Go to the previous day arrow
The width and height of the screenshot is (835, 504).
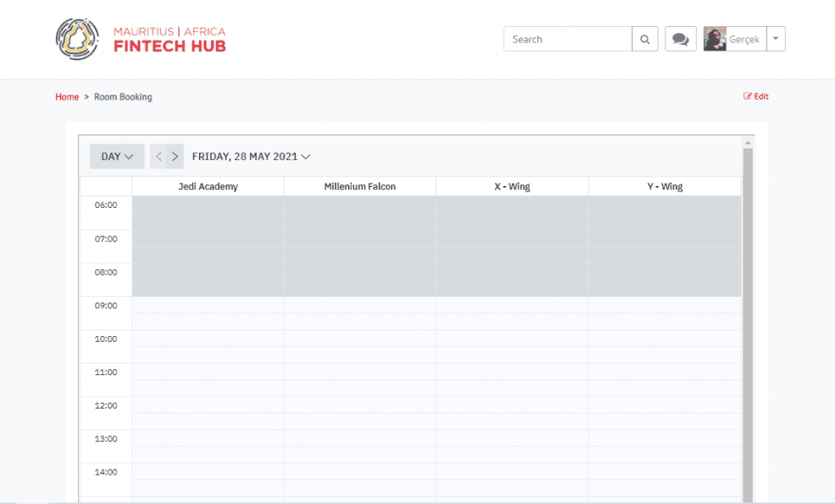(158, 157)
